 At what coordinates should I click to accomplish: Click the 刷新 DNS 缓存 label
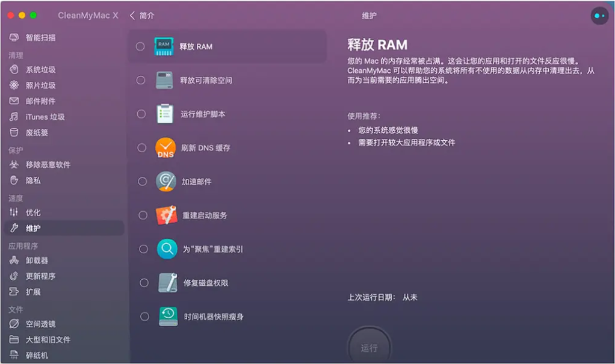[x=206, y=148]
